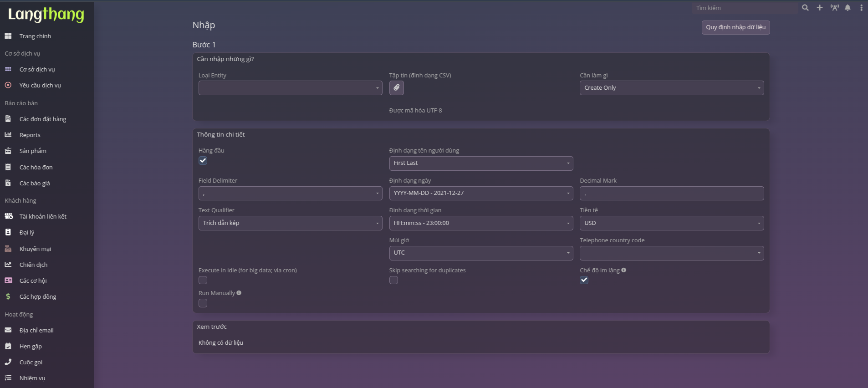
Task: Open the three-dot menu in top bar
Action: [861, 8]
